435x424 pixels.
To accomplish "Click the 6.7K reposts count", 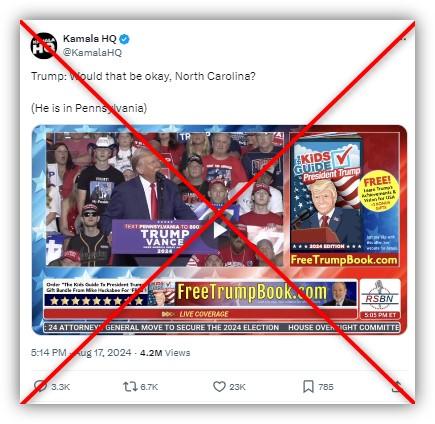I will (x=149, y=387).
